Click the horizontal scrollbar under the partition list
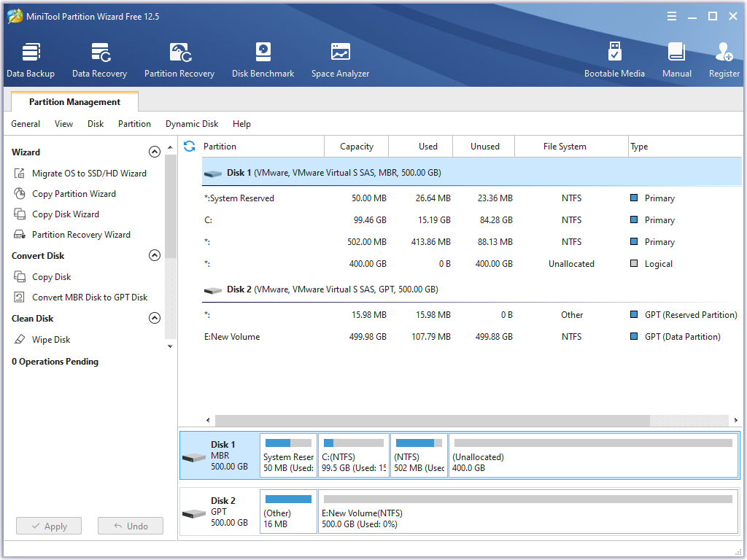This screenshot has width=747, height=560. point(432,421)
